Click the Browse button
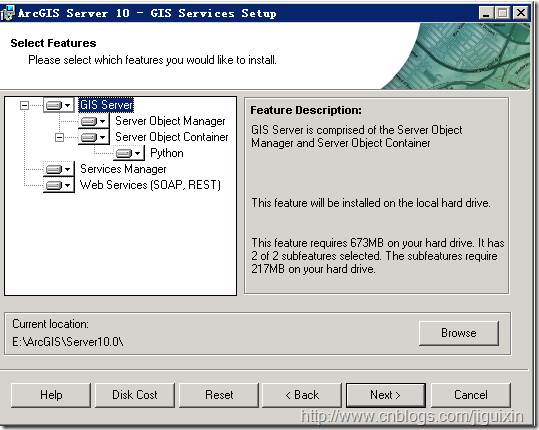The width and height of the screenshot is (539, 430). (x=459, y=333)
